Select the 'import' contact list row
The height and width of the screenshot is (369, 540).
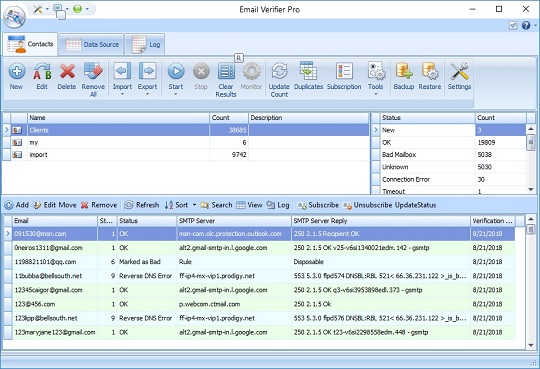click(x=186, y=155)
